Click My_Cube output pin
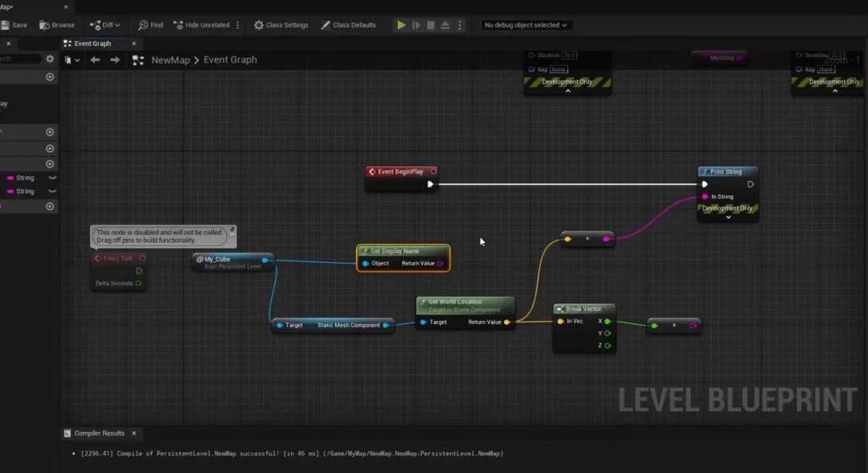This screenshot has width=868, height=473. point(264,260)
